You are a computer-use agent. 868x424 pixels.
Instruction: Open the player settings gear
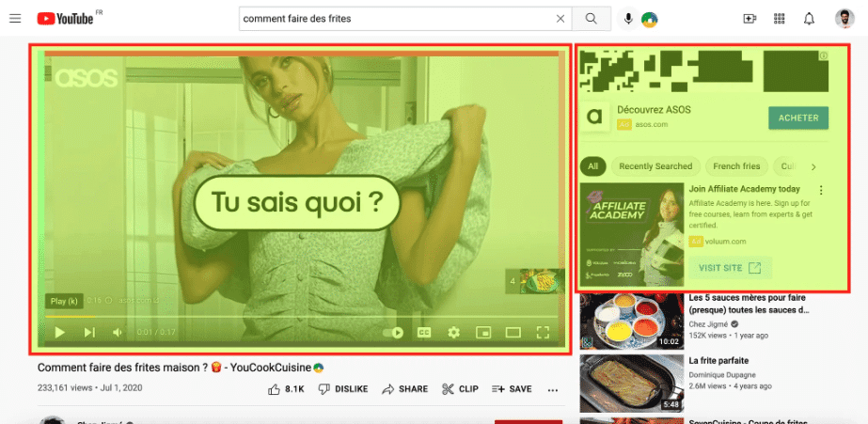click(454, 332)
